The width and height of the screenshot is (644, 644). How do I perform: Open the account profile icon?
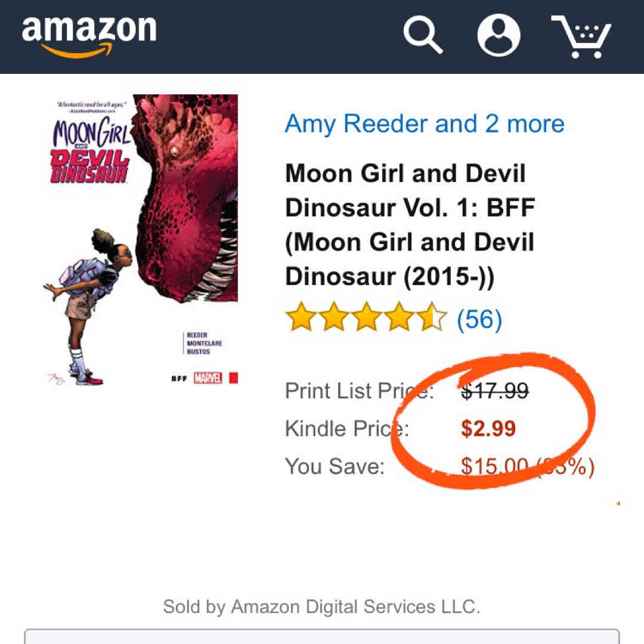499,35
